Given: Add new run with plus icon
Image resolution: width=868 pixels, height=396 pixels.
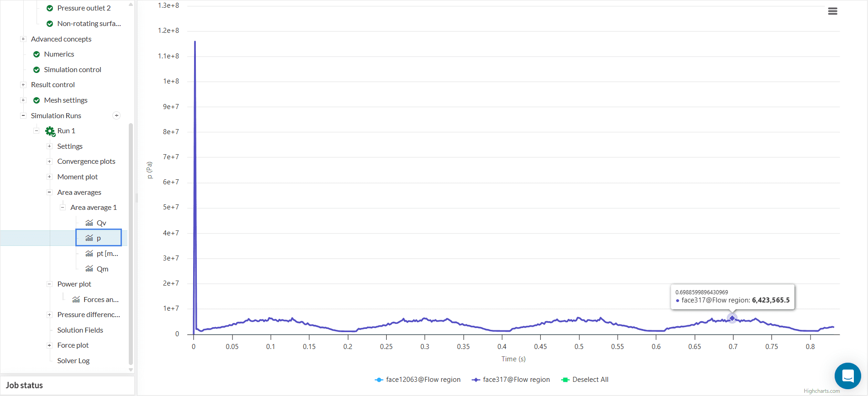Looking at the screenshot, I should [x=116, y=116].
